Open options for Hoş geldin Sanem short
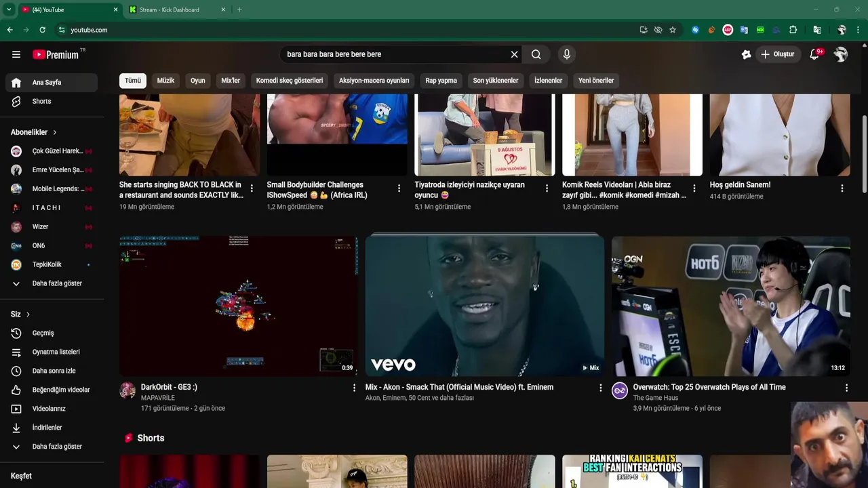 (842, 188)
